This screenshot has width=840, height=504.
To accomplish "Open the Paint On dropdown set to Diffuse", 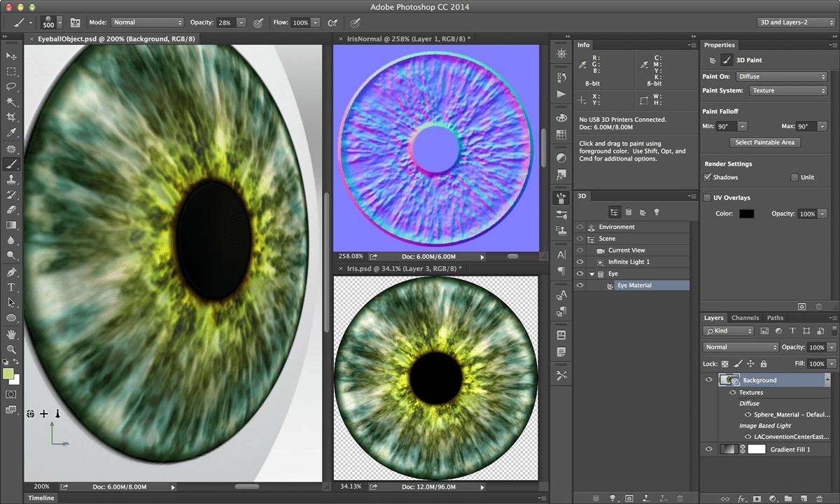I will click(782, 76).
